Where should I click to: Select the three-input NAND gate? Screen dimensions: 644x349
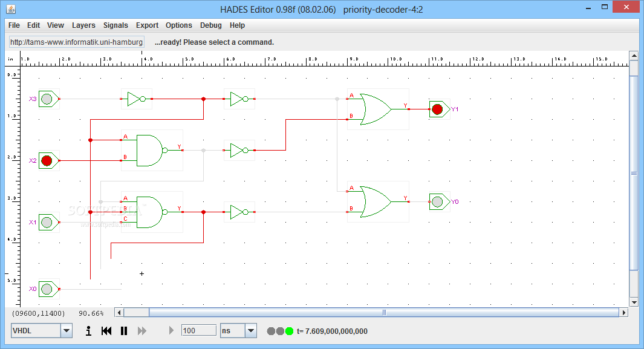click(x=152, y=212)
